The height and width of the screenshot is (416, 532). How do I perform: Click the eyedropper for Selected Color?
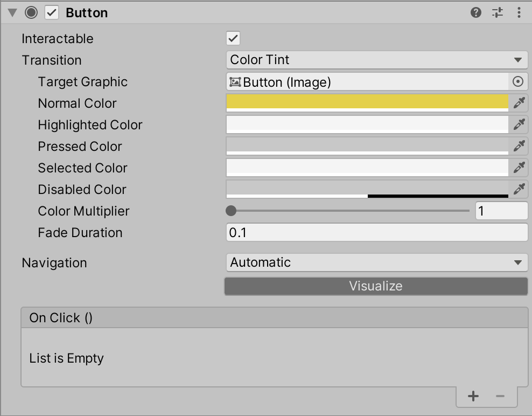pyautogui.click(x=519, y=168)
